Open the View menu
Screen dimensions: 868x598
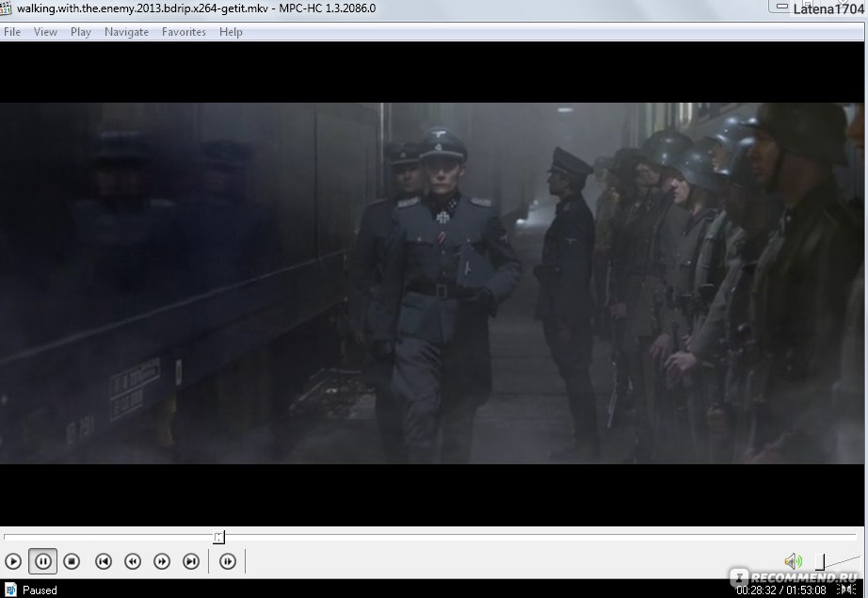[45, 32]
